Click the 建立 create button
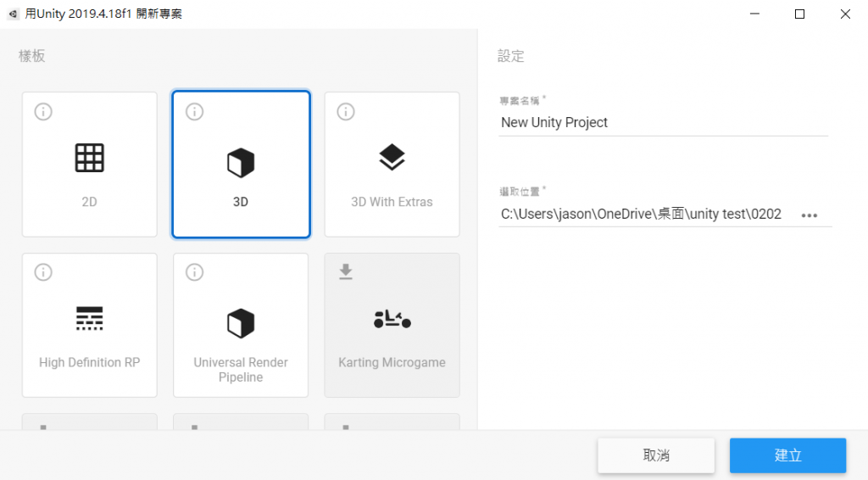The height and width of the screenshot is (480, 868). pos(787,455)
